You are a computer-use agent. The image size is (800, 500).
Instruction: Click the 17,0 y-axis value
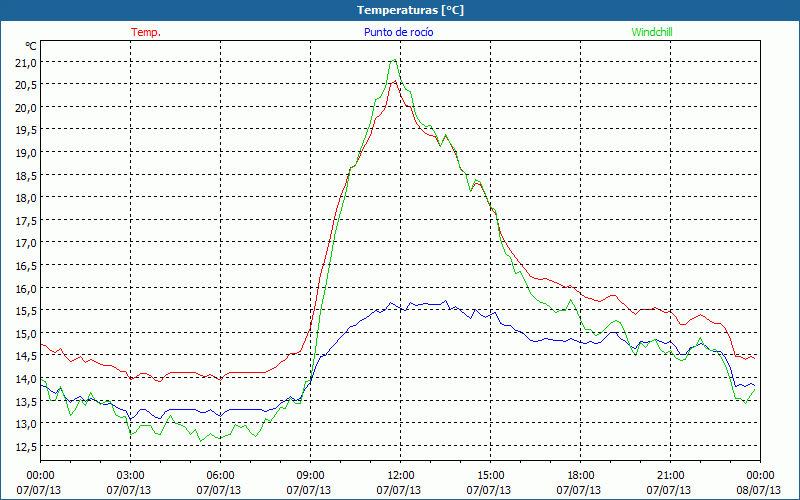click(26, 243)
